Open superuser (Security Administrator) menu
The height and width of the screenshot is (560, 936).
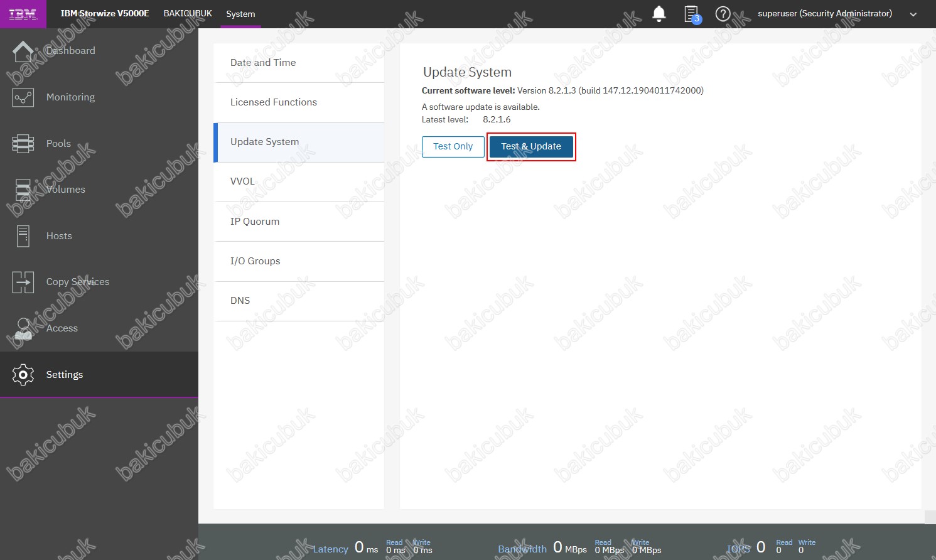pyautogui.click(x=825, y=13)
